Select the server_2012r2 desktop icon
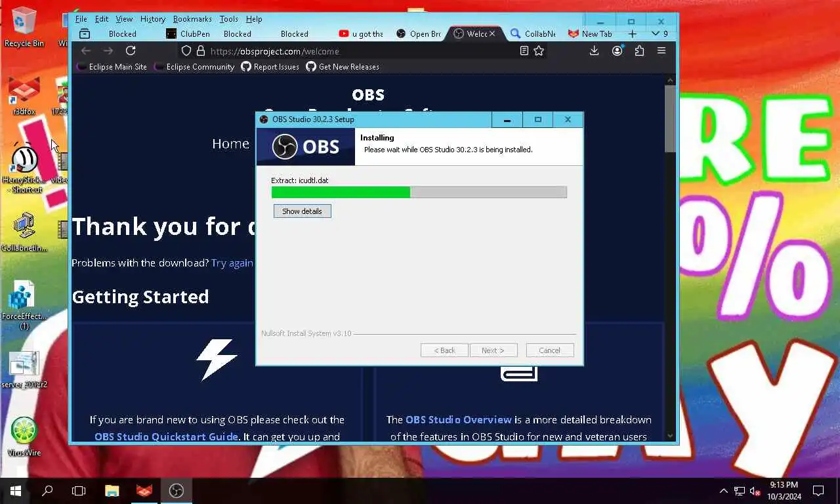Screen dimensions: 840x504 click(24, 369)
